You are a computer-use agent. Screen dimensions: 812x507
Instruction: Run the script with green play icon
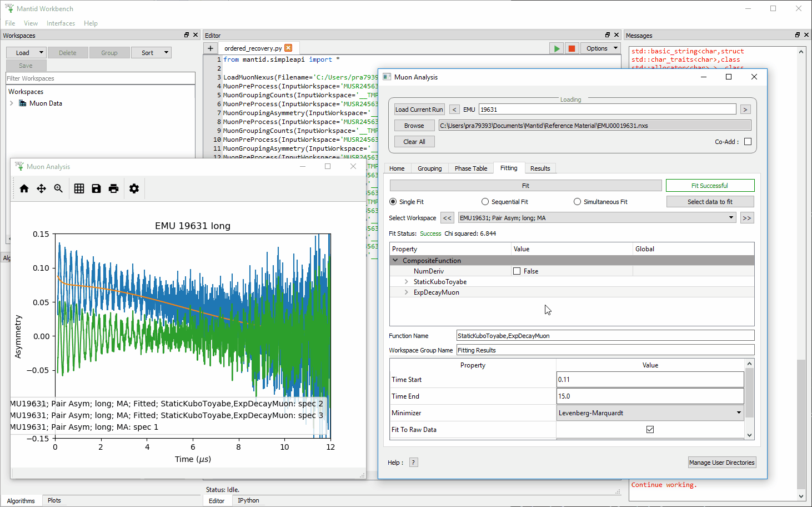point(557,48)
